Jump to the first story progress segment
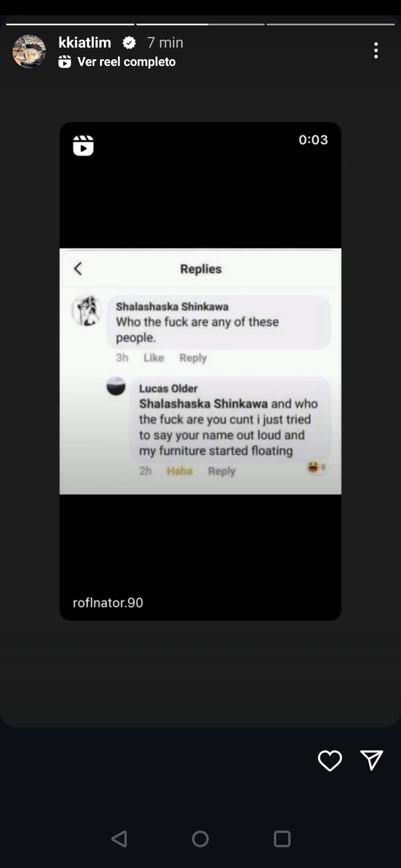This screenshot has height=868, width=401. (x=70, y=24)
